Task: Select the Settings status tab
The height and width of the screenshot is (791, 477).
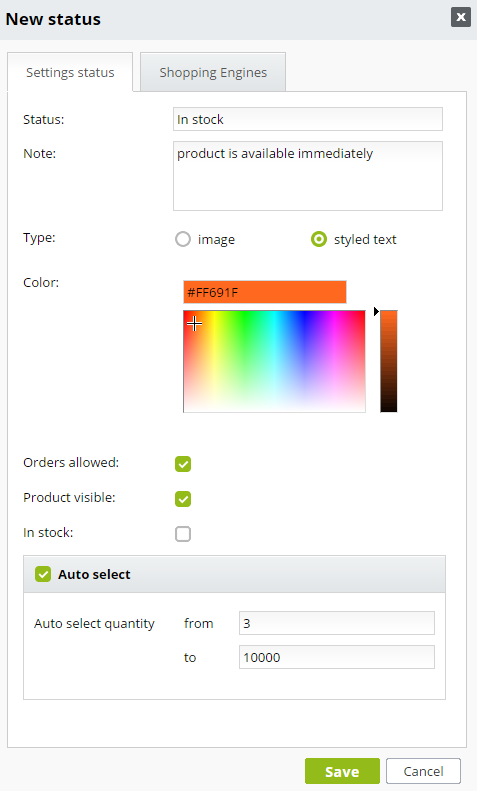Action: 70,72
